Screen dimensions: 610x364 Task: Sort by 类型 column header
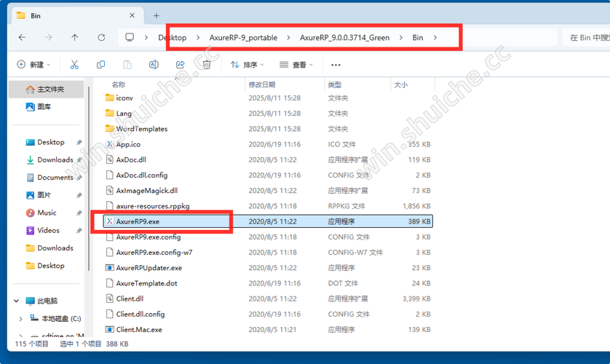coord(335,84)
